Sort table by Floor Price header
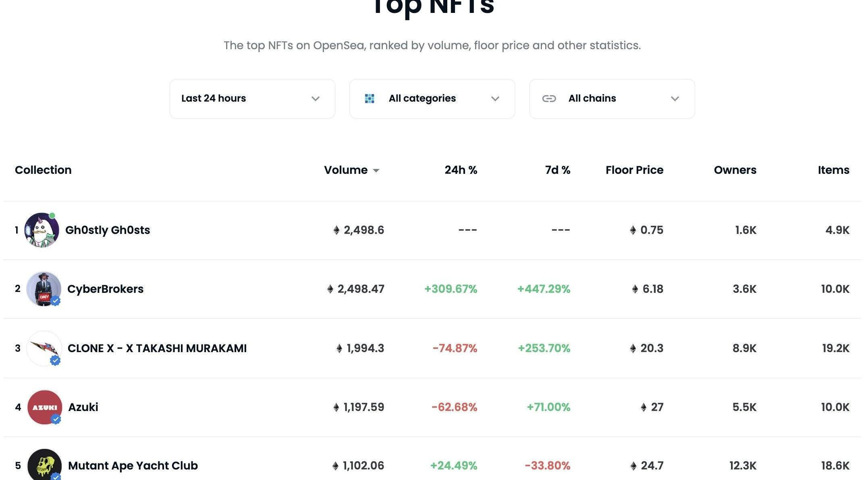Screen dimensions: 868x480 coord(634,170)
